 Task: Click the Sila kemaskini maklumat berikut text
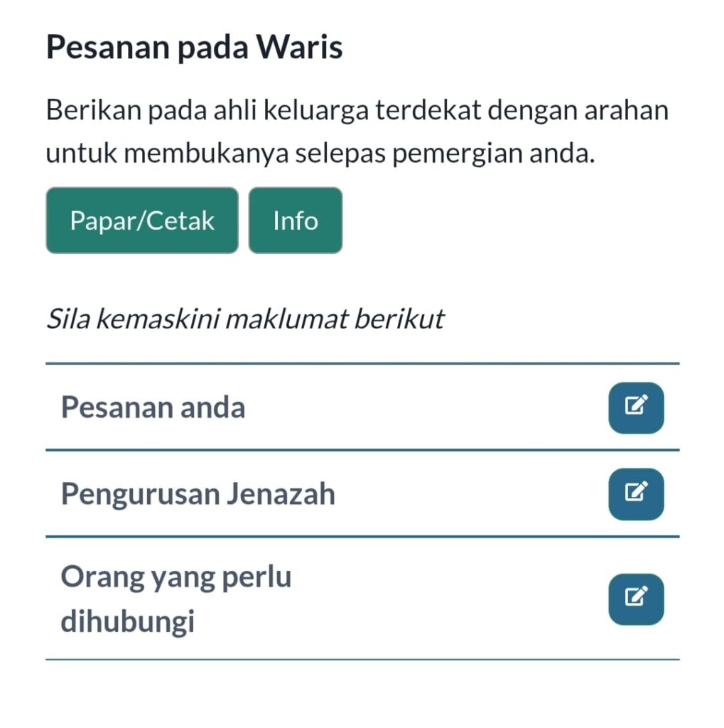point(244,319)
